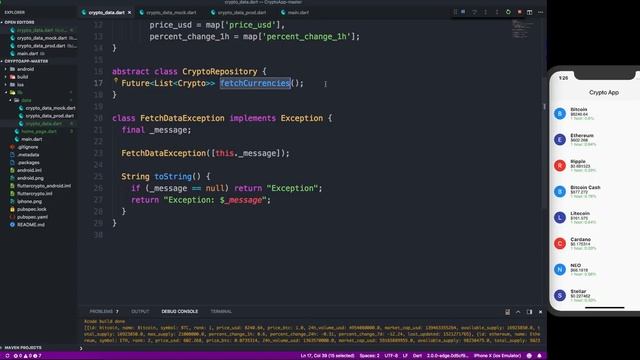Collapse the CRYPTOAPP-MASTER section
This screenshot has height=360, width=640.
pyautogui.click(x=25, y=61)
